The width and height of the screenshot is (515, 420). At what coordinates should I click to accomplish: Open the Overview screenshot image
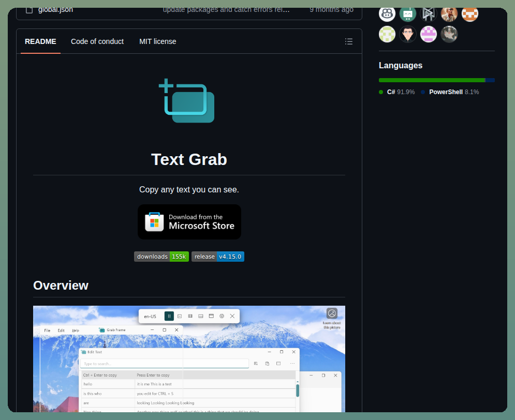pos(189,359)
